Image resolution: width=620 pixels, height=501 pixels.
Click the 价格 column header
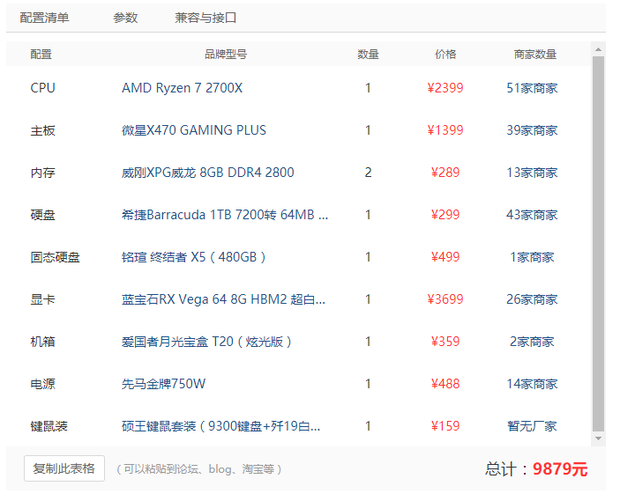(x=446, y=54)
